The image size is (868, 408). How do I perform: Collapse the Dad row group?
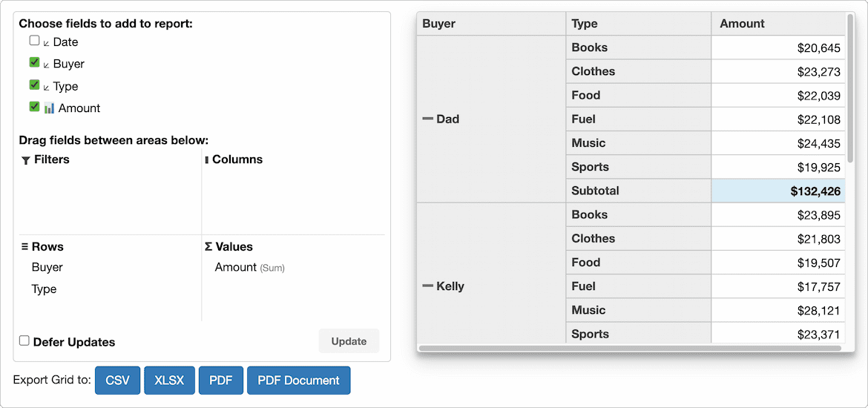click(427, 119)
